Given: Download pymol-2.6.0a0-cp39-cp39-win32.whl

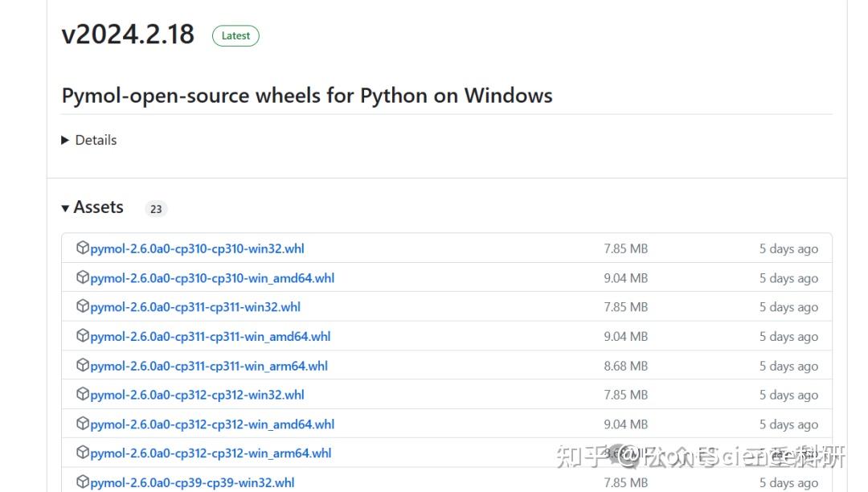Looking at the screenshot, I should (x=192, y=482).
